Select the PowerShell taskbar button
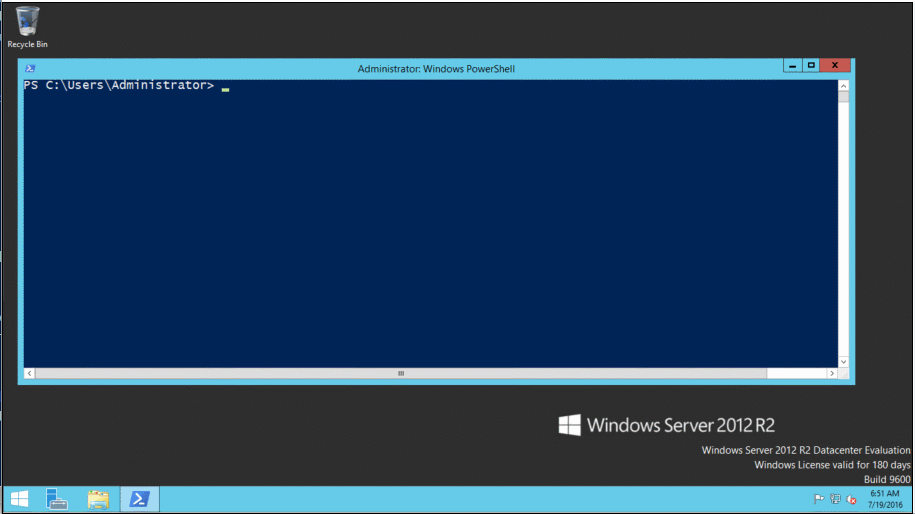Viewport: 915px width, 514px height. click(139, 499)
